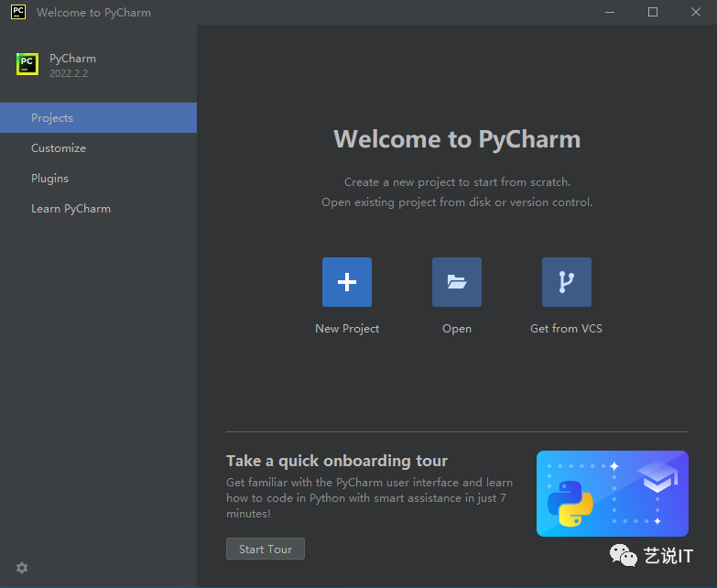Viewport: 717px width, 588px height.
Task: Click the PyCharm logo above the sidebar tabs
Action: click(27, 64)
